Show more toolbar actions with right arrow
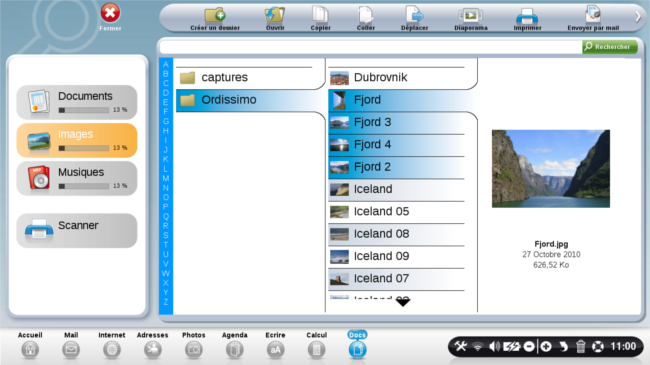Screen dimensions: 650x365 tap(638, 17)
